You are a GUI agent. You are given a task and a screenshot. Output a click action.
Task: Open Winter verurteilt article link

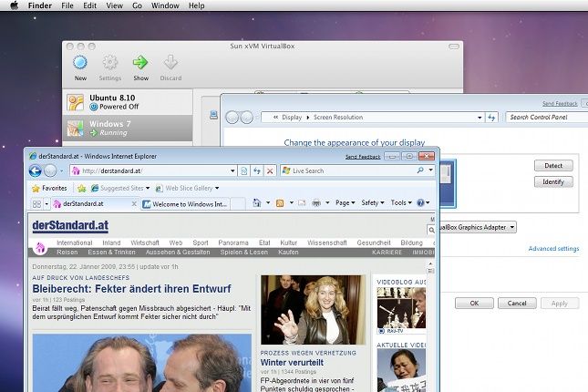(x=292, y=362)
